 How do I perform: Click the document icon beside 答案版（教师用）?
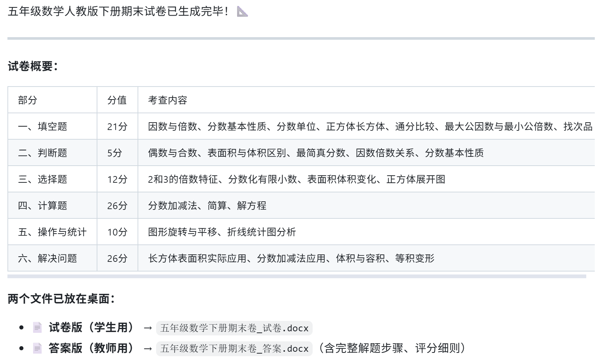(38, 348)
